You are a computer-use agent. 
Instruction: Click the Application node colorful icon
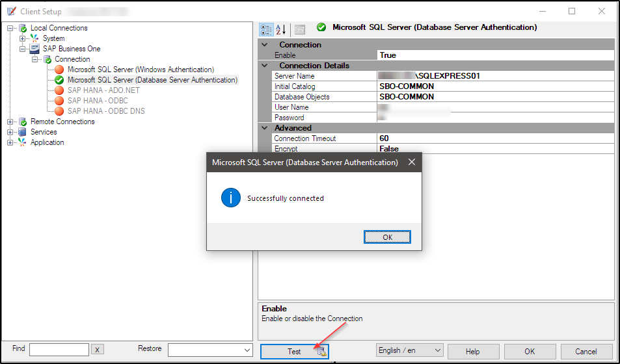click(x=23, y=142)
